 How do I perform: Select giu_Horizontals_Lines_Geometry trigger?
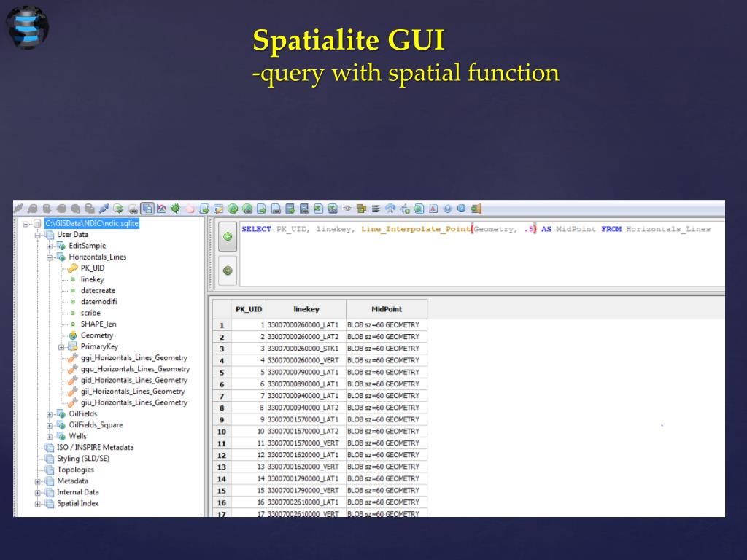(134, 402)
